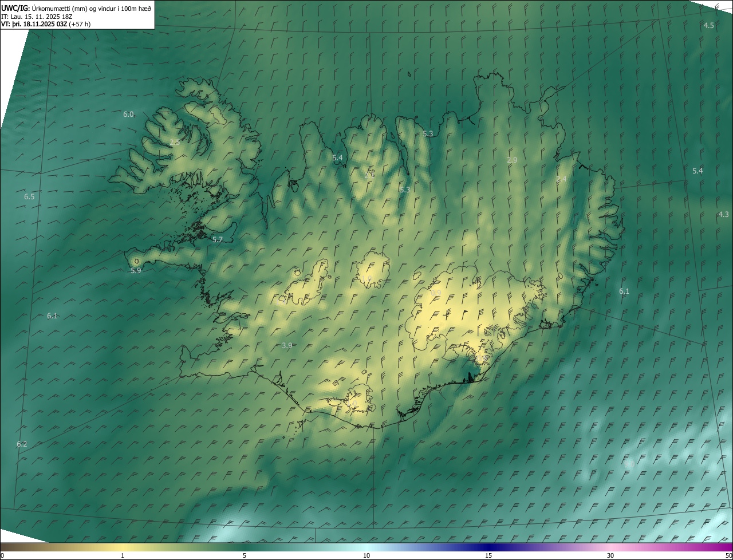The image size is (733, 560).
Task: Click the '(+57 h)' forecast offset label
Action: 80,23
